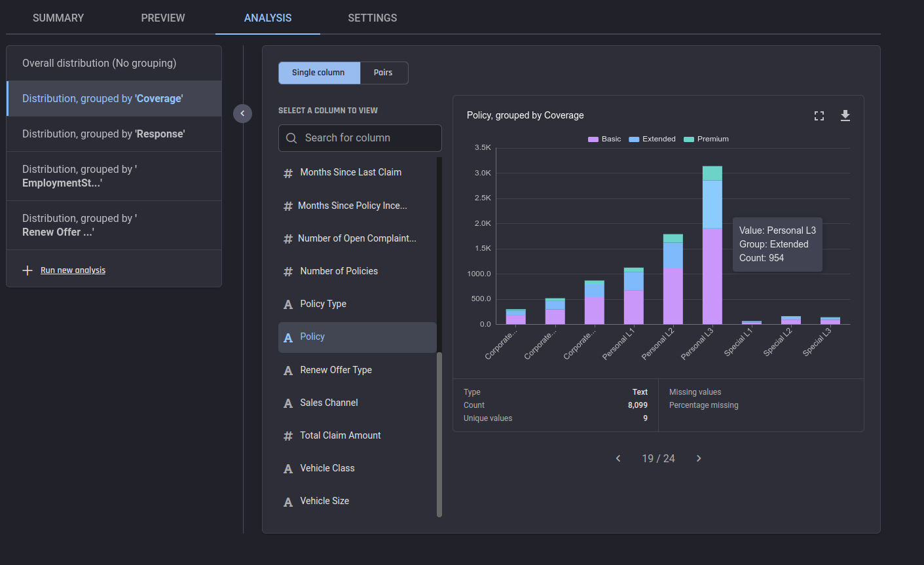The image size is (924, 565).
Task: Select Sales Channel column
Action: [357, 403]
